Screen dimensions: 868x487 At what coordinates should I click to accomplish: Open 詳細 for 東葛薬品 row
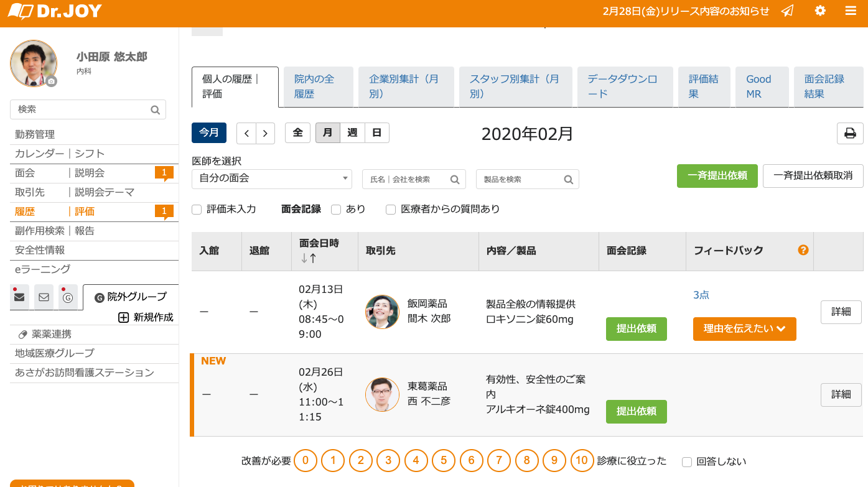[841, 394]
